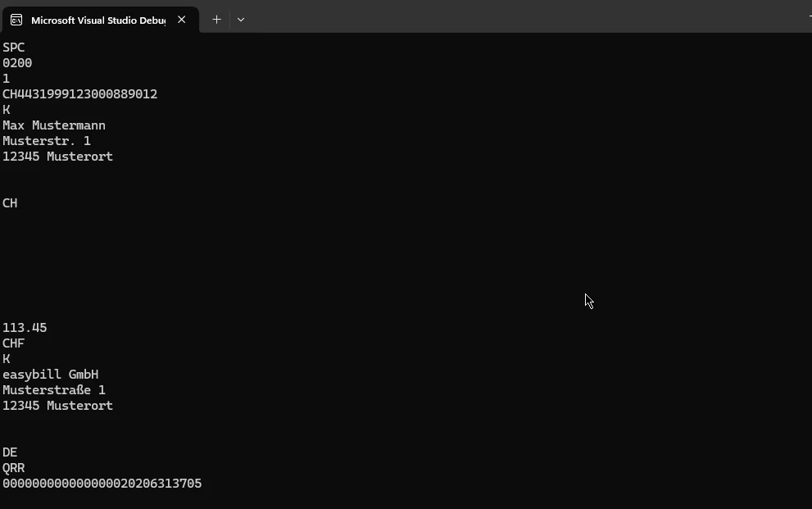The image size is (812, 509).
Task: Expand the new tab profile dropdown
Action: tap(241, 20)
